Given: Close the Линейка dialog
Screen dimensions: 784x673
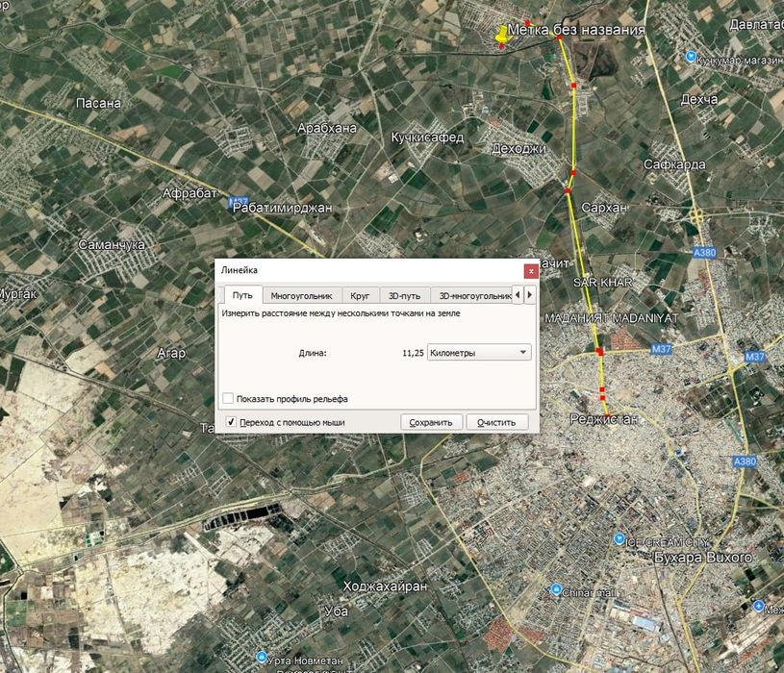Looking at the screenshot, I should (x=530, y=271).
